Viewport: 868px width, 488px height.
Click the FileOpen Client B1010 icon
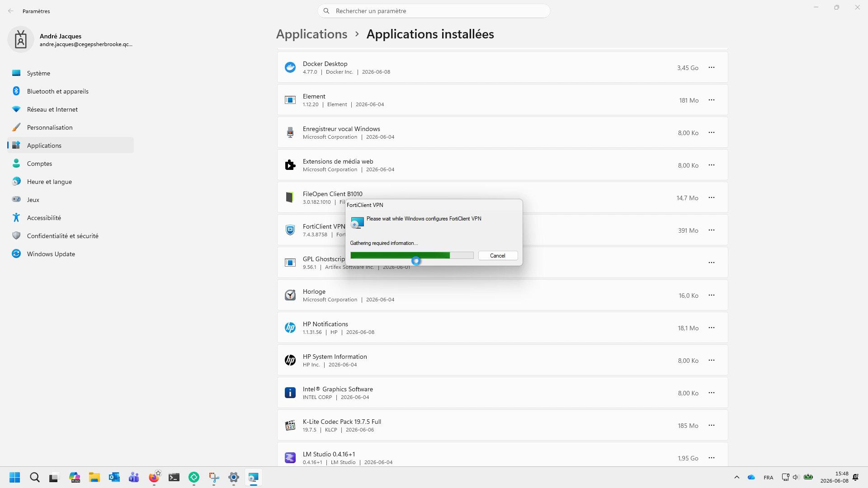pos(290,197)
